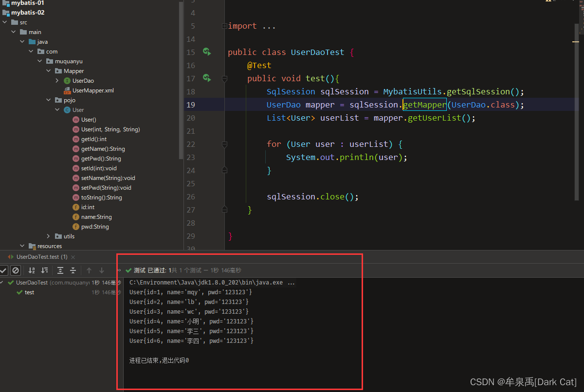Click the method end fold marker line 27
The image size is (584, 392).
click(x=224, y=209)
